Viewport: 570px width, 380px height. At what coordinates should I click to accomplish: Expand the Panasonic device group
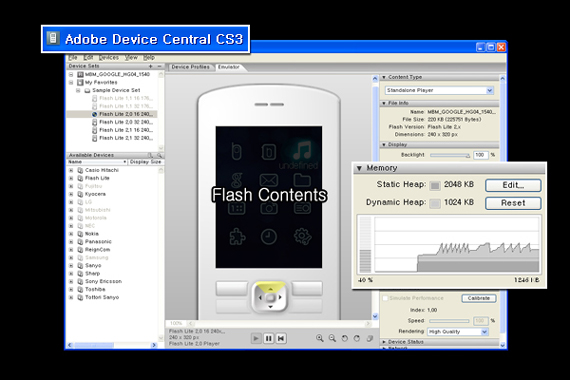(71, 242)
